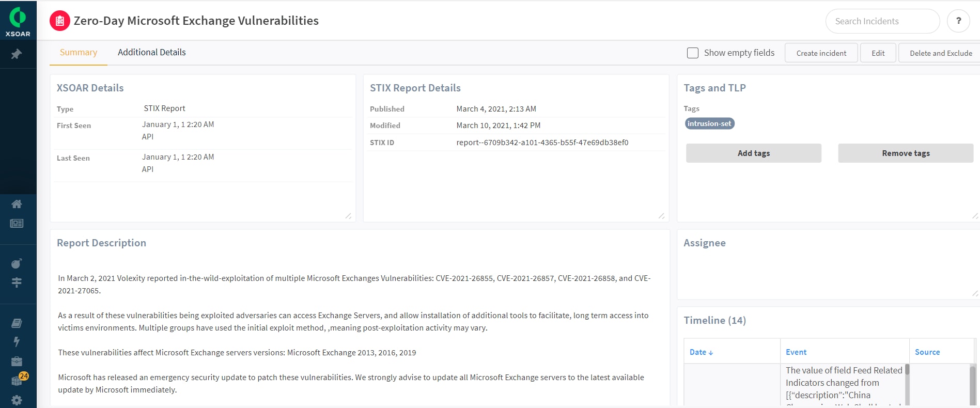Image resolution: width=980 pixels, height=408 pixels.
Task: Click Assignee section resize handle
Action: tap(974, 293)
